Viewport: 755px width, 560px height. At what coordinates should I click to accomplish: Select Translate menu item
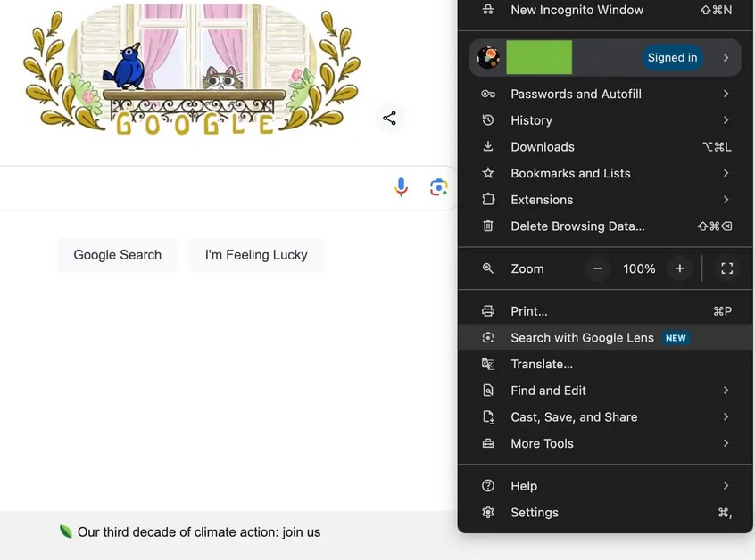click(605, 364)
